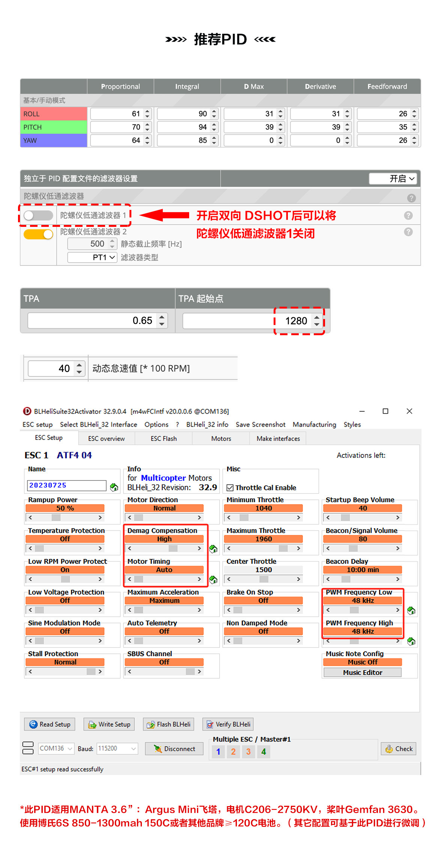Disable the gyro lowpass filter 2 switch

point(38,234)
